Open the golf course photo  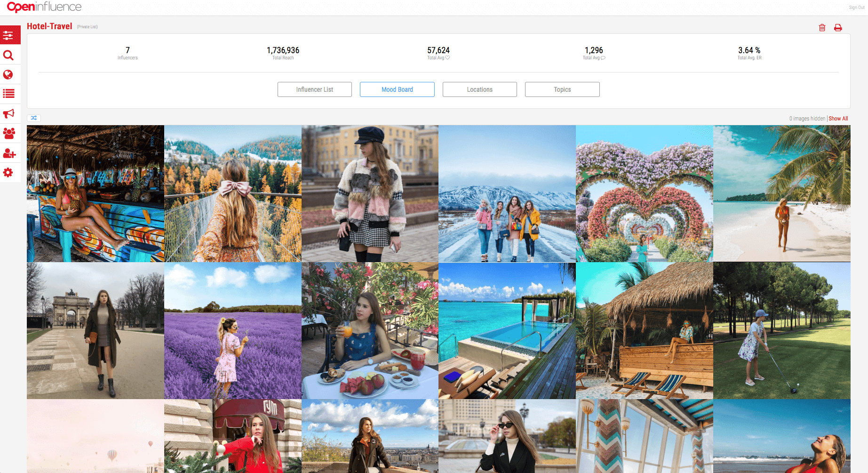coord(782,331)
